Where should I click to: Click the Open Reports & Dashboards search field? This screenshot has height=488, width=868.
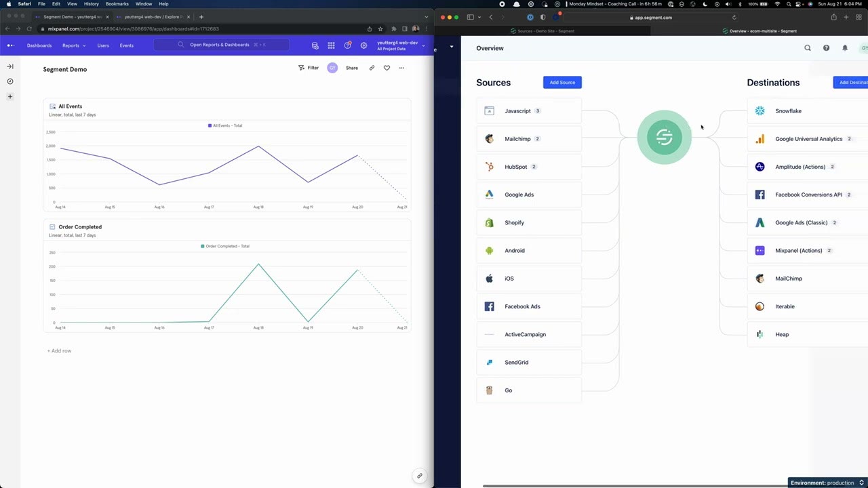click(x=221, y=45)
